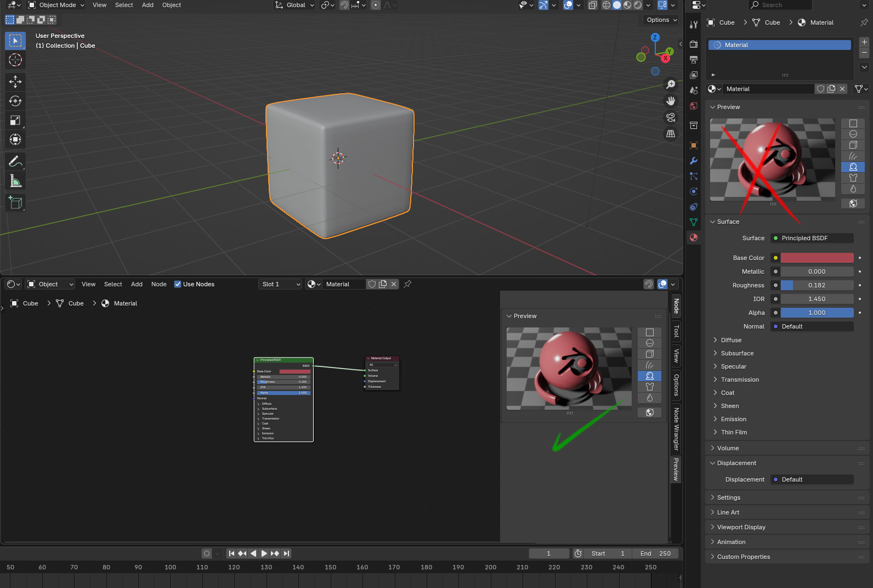873x588 pixels.
Task: Click the Displacement Default field
Action: coord(812,479)
